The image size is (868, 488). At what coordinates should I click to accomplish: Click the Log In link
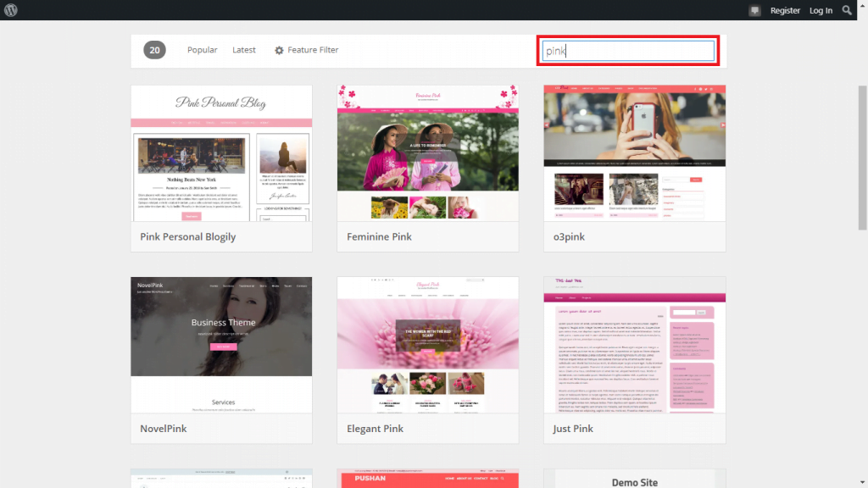pos(821,10)
